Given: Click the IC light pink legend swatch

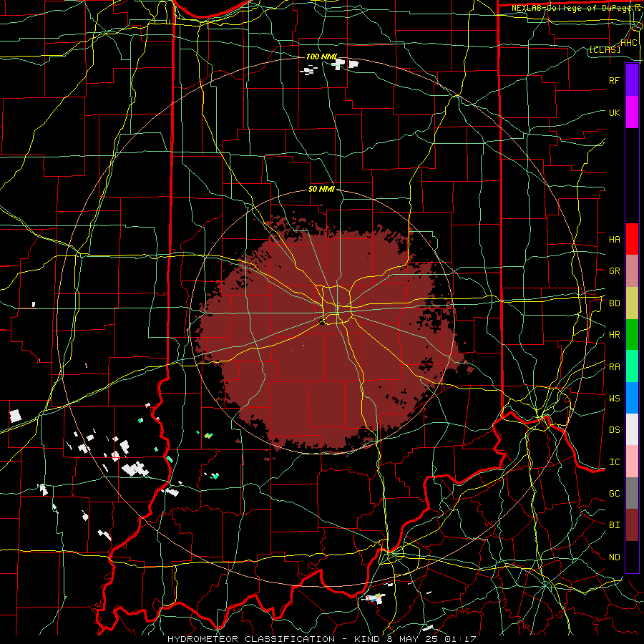Looking at the screenshot, I should click(632, 462).
